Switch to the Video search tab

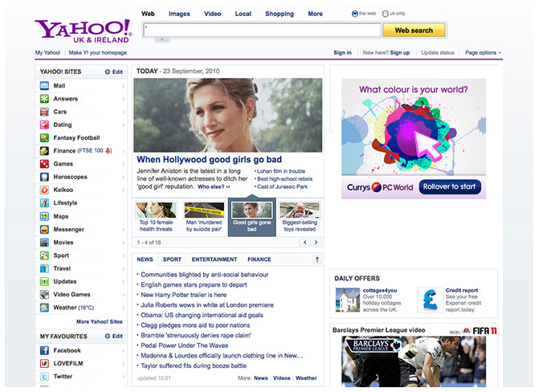click(212, 14)
